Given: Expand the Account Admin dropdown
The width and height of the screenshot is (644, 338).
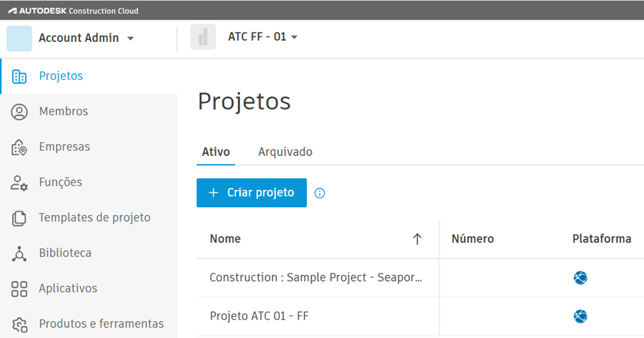Looking at the screenshot, I should (x=130, y=39).
